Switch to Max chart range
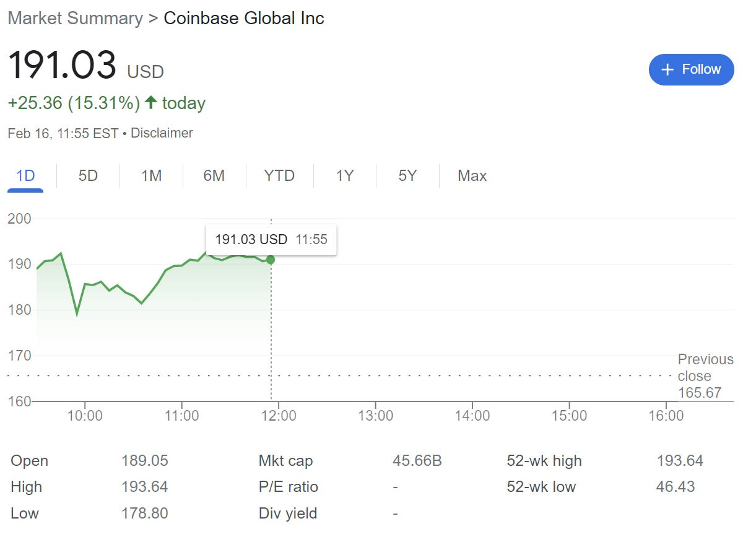756x534 pixels. tap(472, 176)
